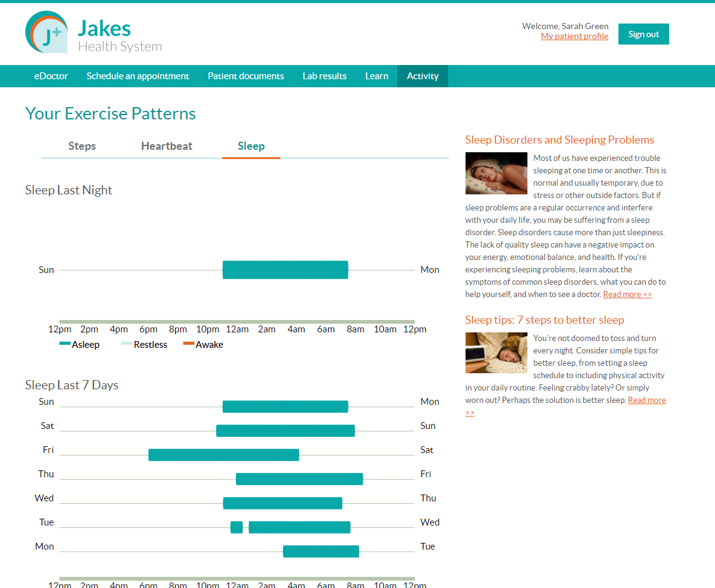Click the Asleep legend color swatch
The image size is (715, 588).
(65, 344)
